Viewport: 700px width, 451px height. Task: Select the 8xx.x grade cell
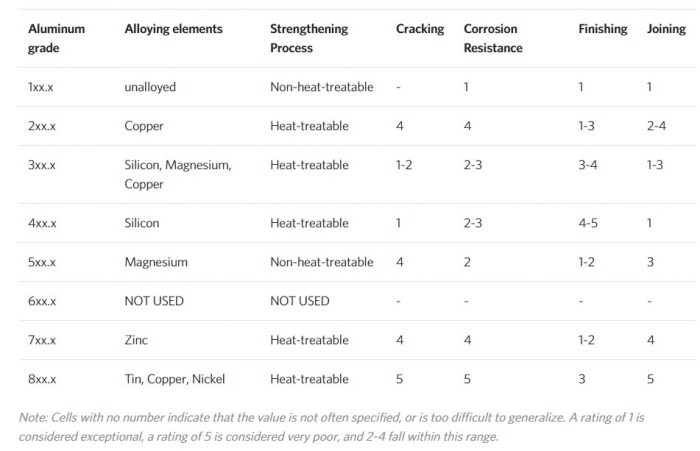click(x=42, y=379)
